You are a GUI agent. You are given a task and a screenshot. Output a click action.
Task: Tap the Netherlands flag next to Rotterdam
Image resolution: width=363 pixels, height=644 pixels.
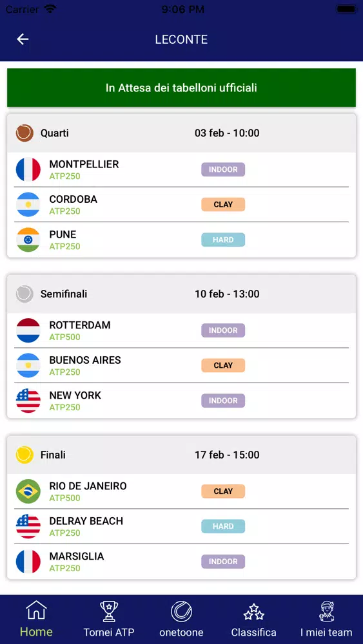click(28, 330)
